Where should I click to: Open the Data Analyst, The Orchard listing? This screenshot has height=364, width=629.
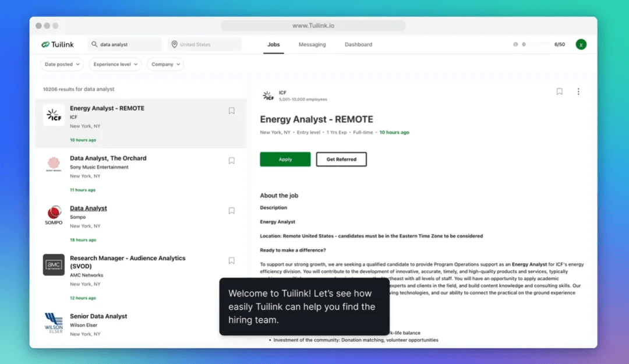coord(108,158)
